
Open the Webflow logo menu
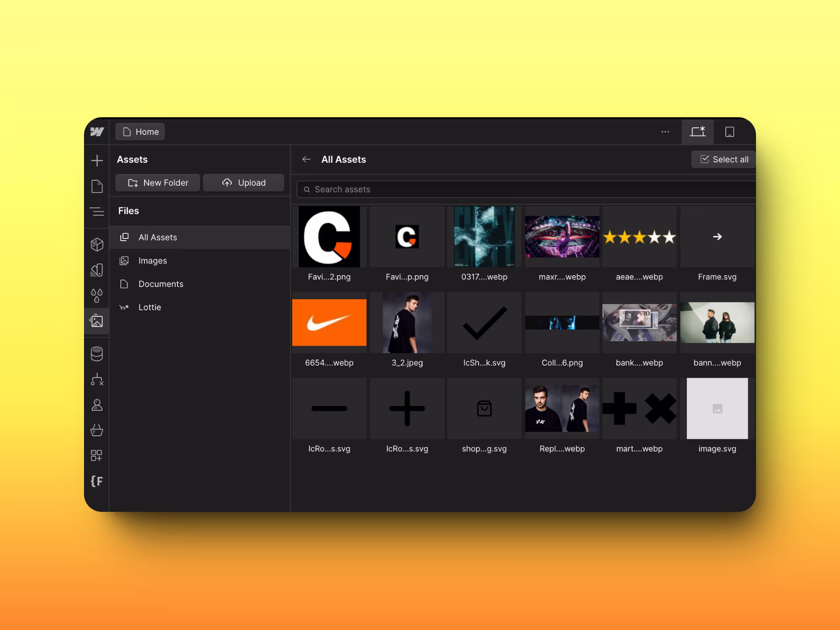(97, 132)
